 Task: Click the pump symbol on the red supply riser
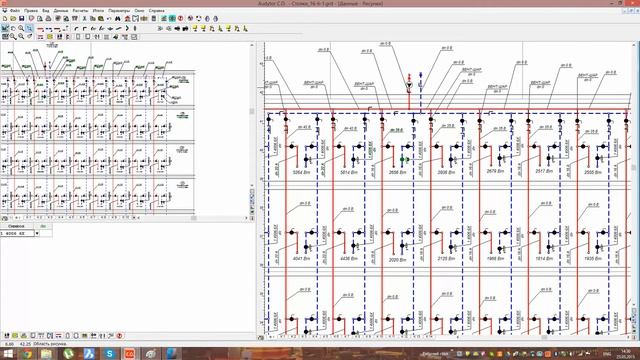click(409, 85)
